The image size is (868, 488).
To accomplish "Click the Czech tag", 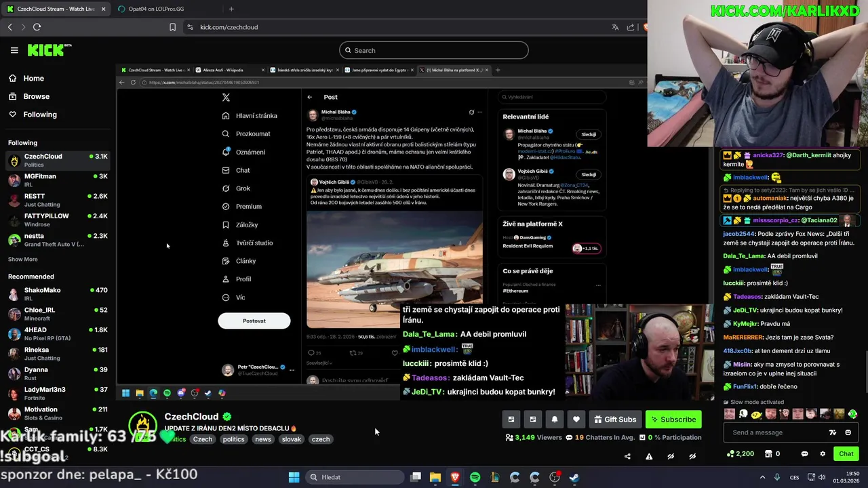I will [x=202, y=439].
